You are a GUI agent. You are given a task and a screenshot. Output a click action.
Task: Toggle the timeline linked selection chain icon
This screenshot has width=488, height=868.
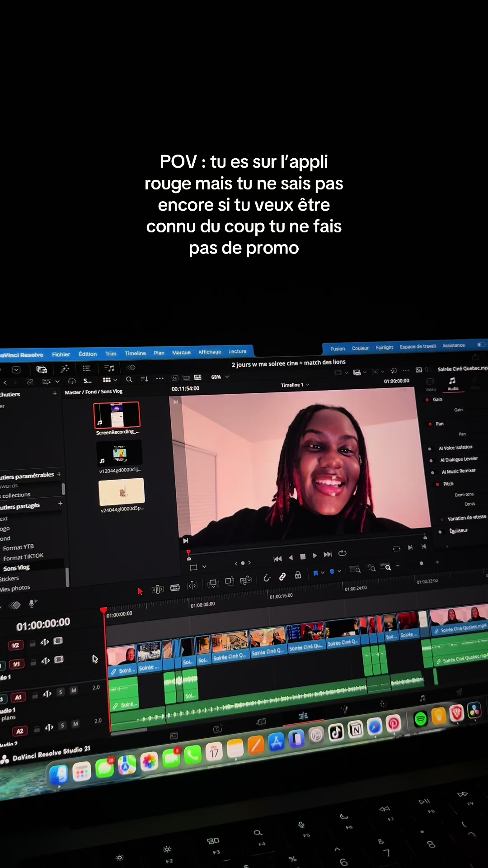(x=282, y=576)
